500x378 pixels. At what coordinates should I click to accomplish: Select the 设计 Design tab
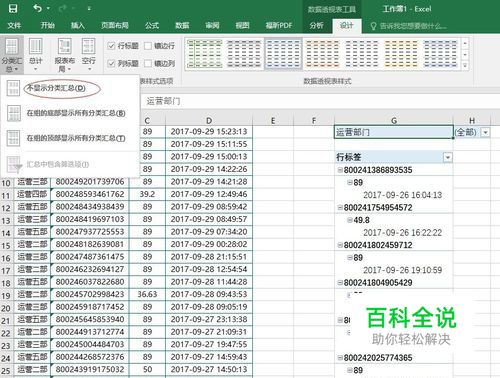[347, 25]
